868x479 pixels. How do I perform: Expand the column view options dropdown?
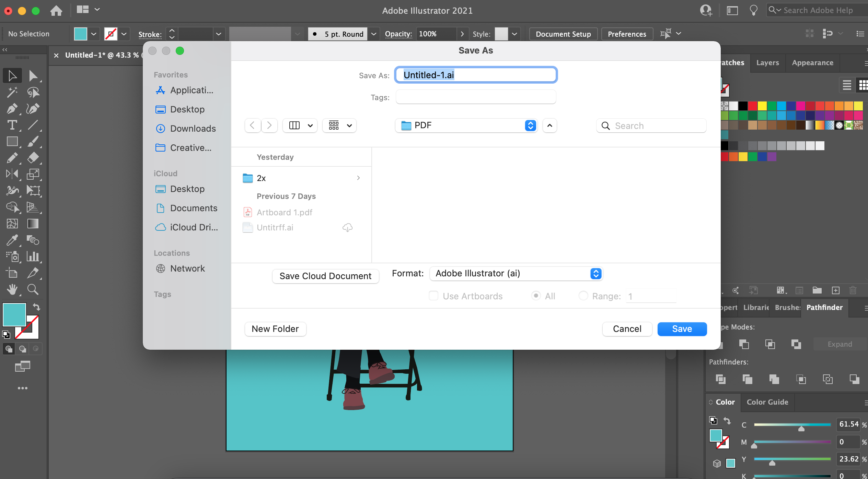(x=309, y=125)
